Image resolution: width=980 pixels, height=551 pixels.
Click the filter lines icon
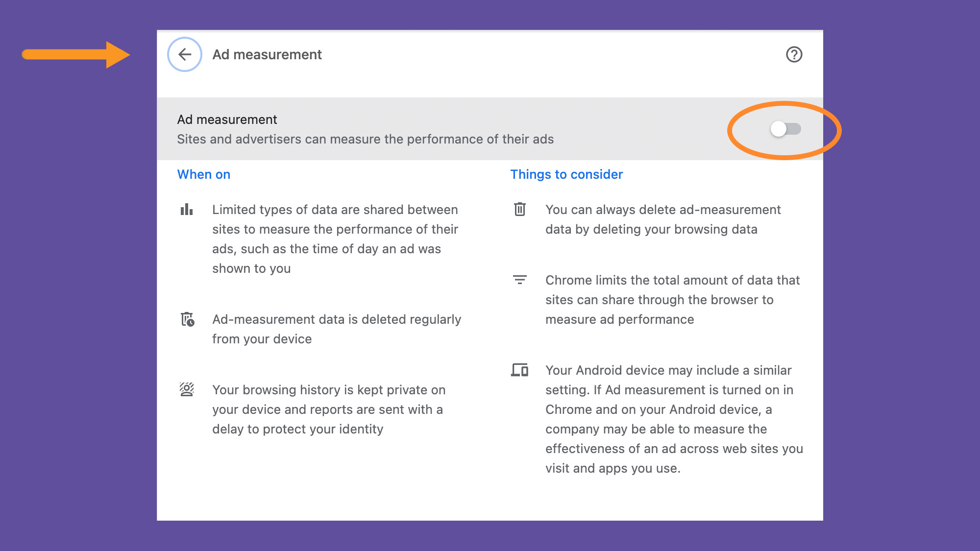pyautogui.click(x=519, y=280)
